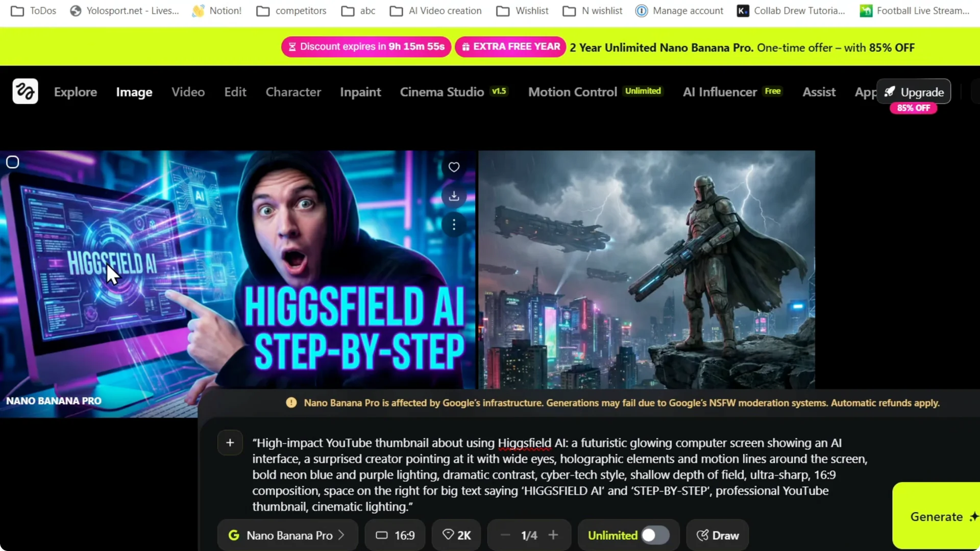Open the Manage account bookmark
Image resolution: width=980 pixels, height=551 pixels.
coord(679,11)
